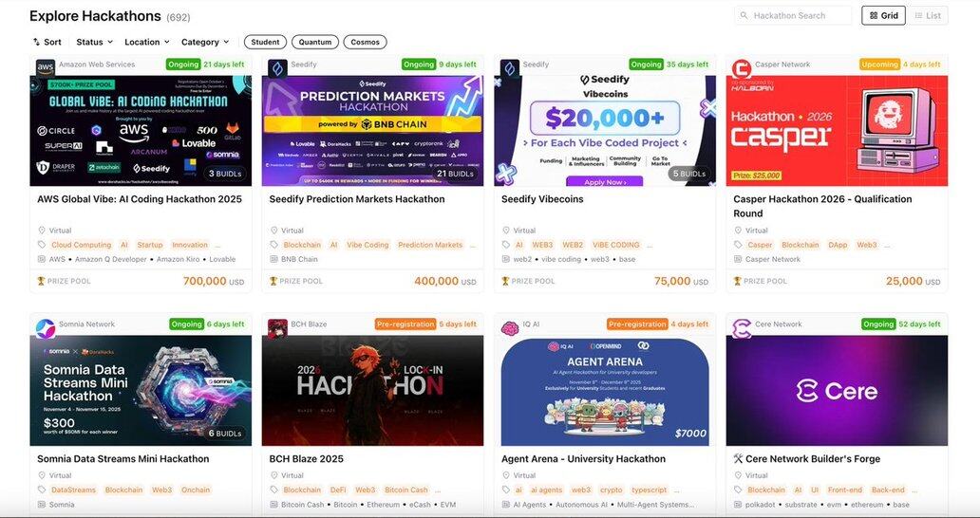Focus the Hackathon Search input field
The image size is (980, 518).
[793, 15]
